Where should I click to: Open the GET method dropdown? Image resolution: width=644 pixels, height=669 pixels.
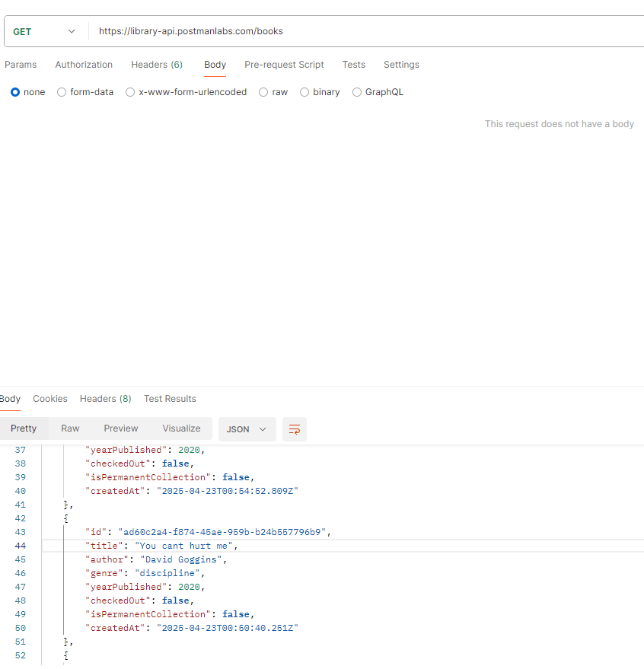pyautogui.click(x=44, y=31)
